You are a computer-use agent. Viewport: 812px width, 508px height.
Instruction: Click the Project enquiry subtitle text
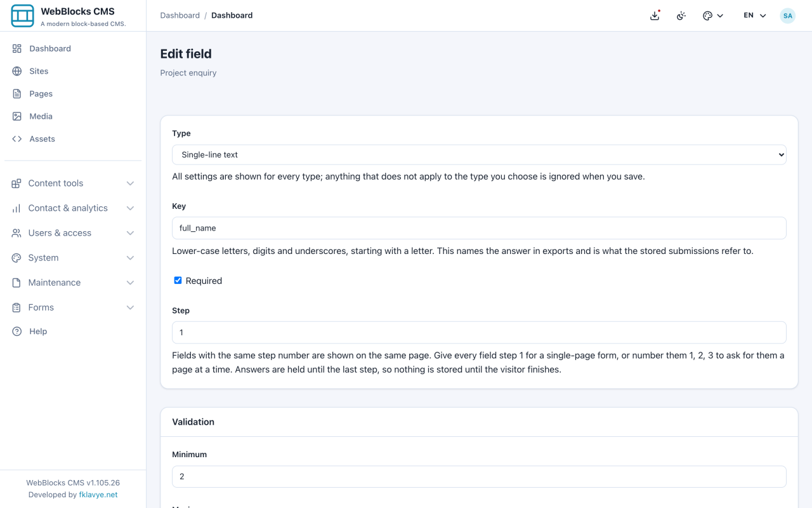click(x=188, y=73)
